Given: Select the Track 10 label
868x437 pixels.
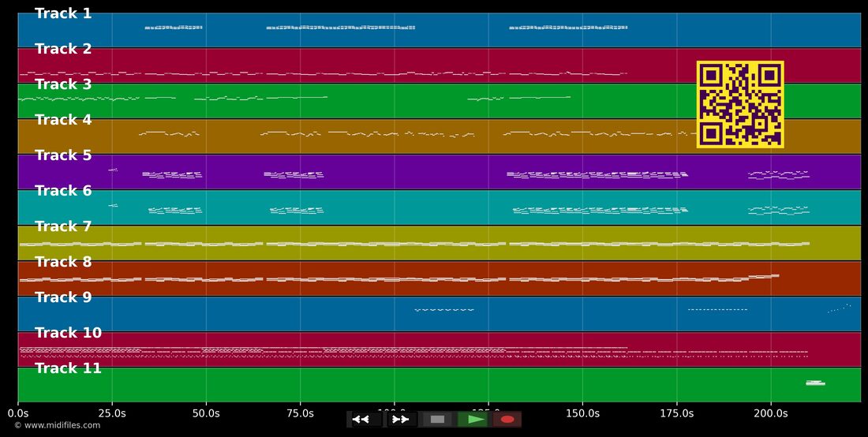Looking at the screenshot, I should coord(68,333).
